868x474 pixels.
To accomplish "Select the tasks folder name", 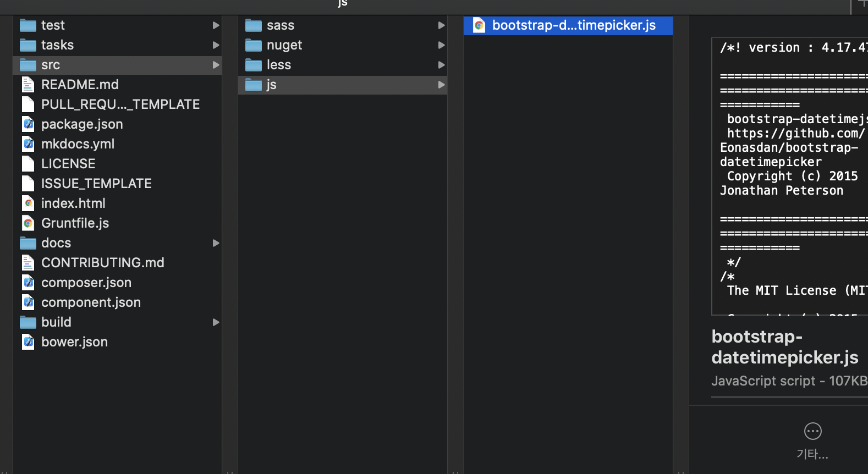I will pos(57,45).
